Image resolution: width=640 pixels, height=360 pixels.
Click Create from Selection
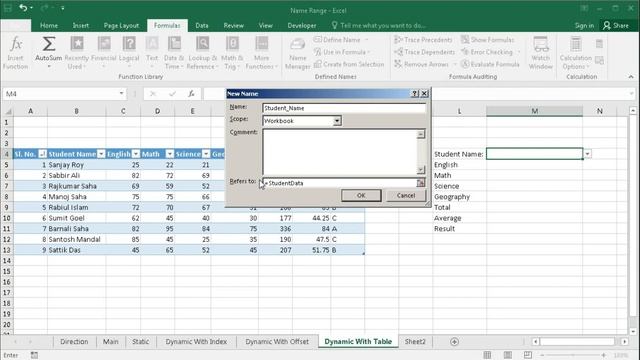pyautogui.click(x=349, y=64)
